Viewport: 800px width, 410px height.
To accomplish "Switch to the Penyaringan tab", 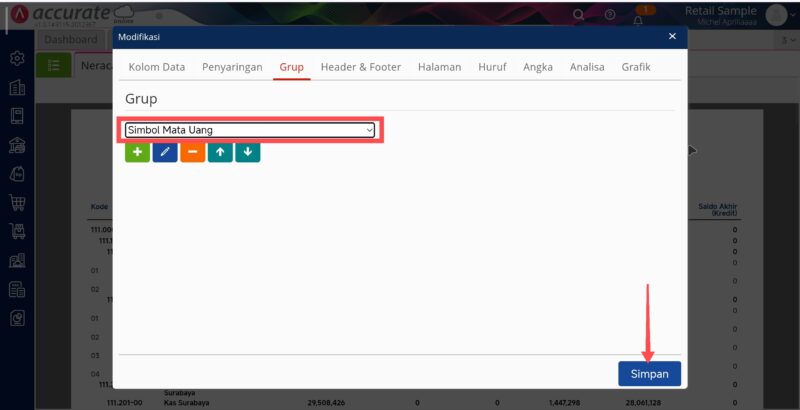I will pos(232,67).
